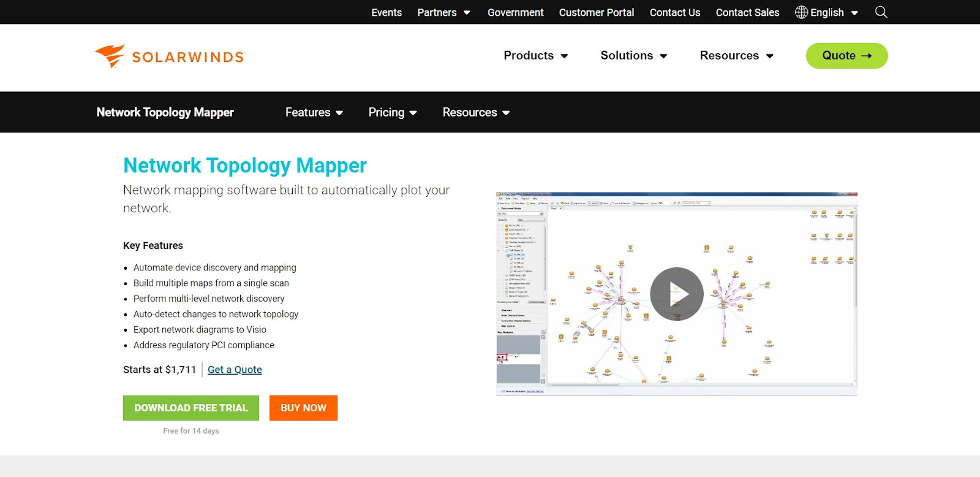Play the Network Topology Mapper video
The width and height of the screenshot is (980, 477).
pos(676,294)
